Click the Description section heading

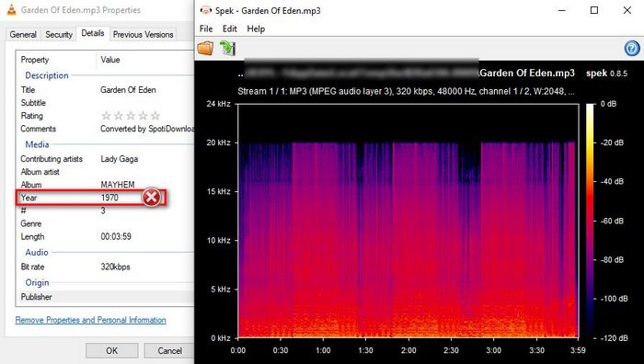(x=47, y=75)
